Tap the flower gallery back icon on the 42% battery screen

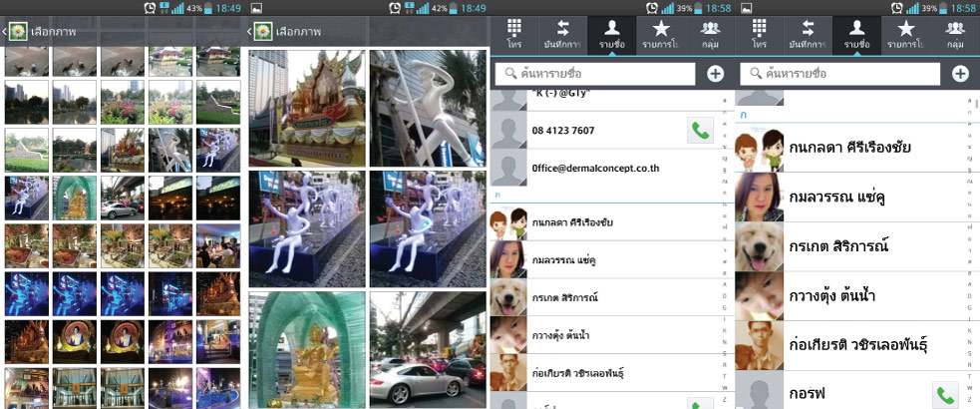click(260, 32)
